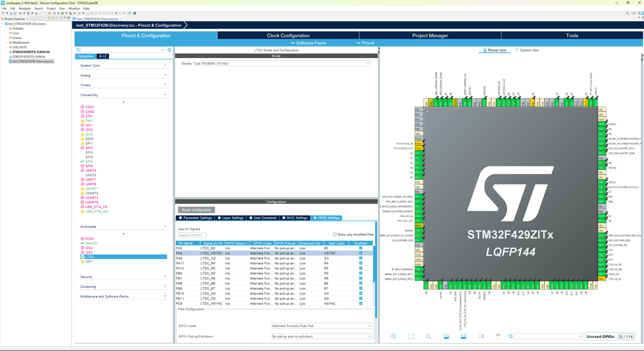Screen dimensions: 644x351
Task: Click the fit-to-screen icon under the chip
Action: 411,336
